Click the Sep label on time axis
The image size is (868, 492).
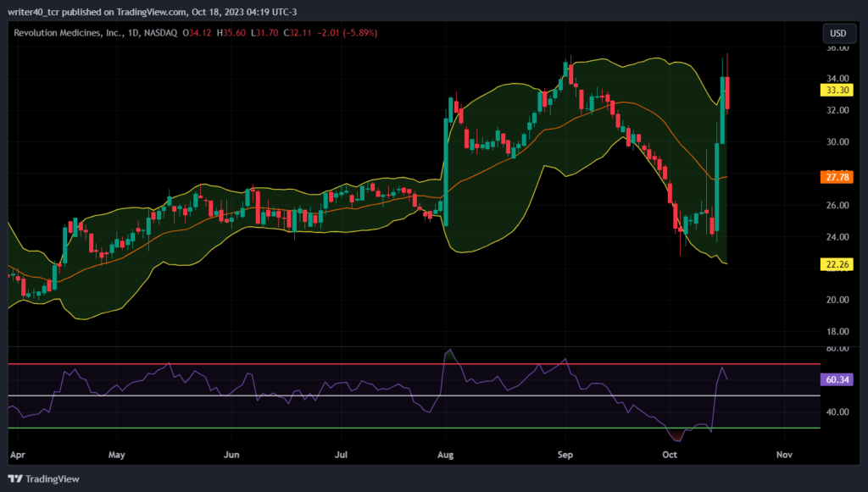(565, 455)
